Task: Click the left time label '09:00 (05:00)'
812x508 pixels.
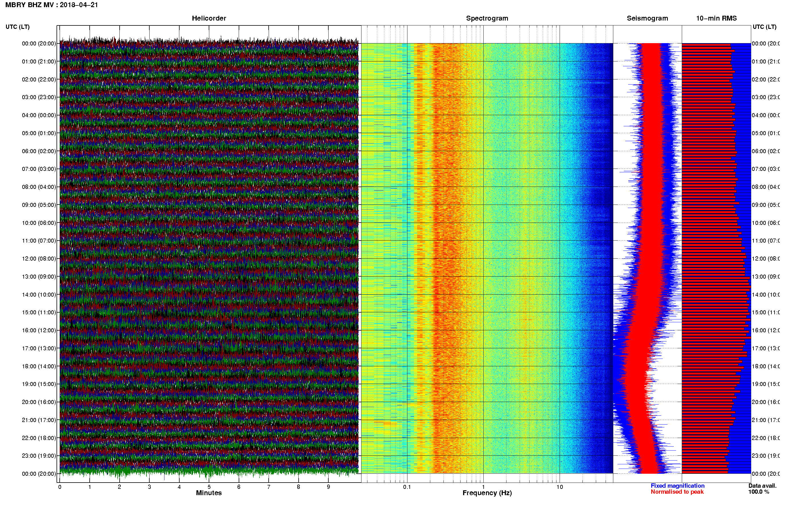Action: click(39, 205)
